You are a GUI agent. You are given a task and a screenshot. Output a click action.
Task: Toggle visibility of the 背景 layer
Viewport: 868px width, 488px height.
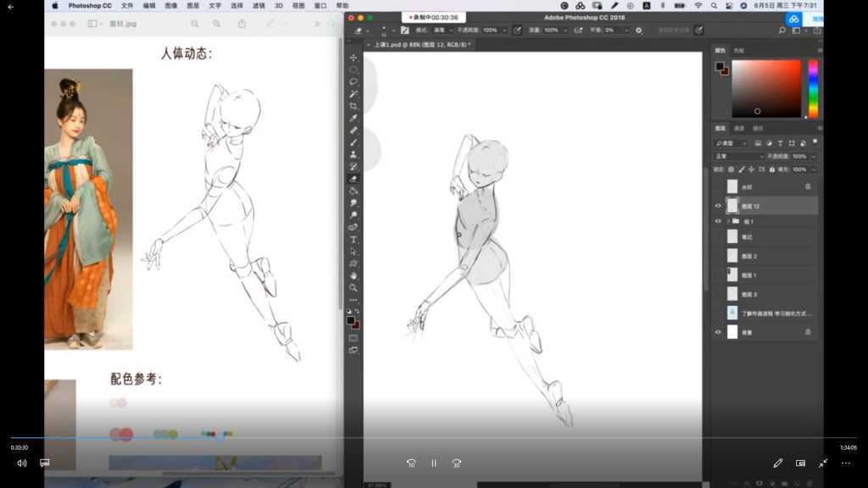point(718,332)
